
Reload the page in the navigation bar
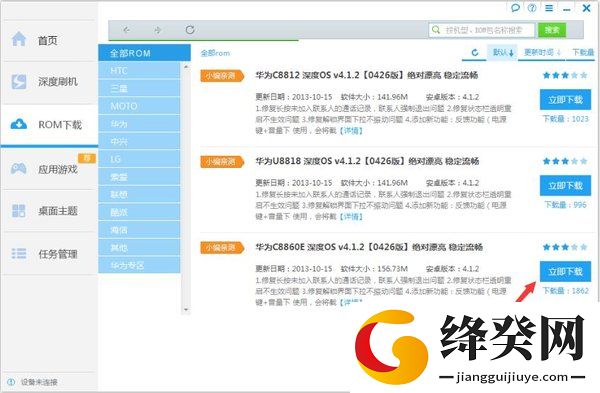190,30
